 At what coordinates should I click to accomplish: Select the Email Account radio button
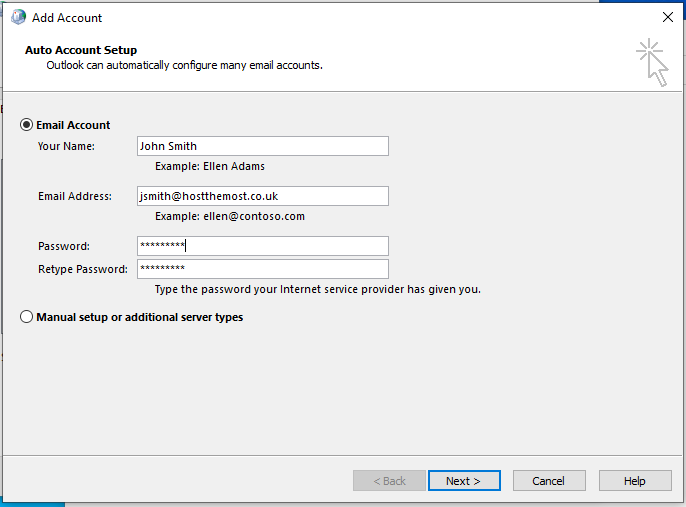point(26,125)
